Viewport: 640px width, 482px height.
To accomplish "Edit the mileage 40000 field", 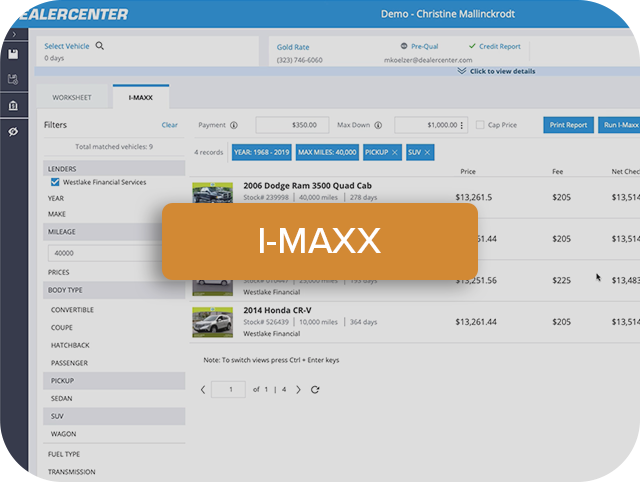I will (105, 253).
